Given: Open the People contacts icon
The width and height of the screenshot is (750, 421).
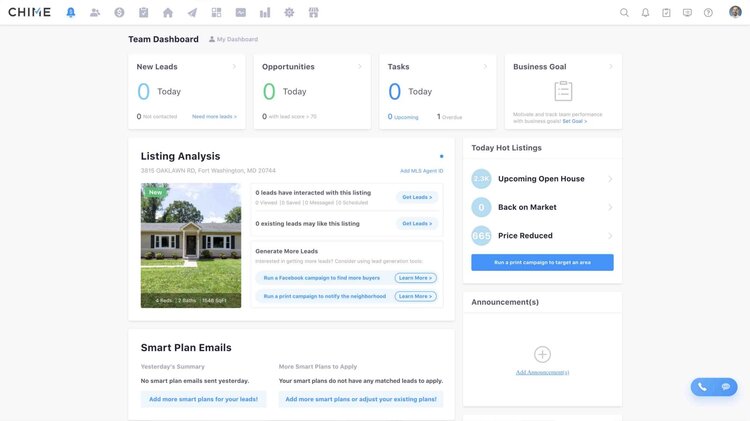Looking at the screenshot, I should (x=95, y=12).
